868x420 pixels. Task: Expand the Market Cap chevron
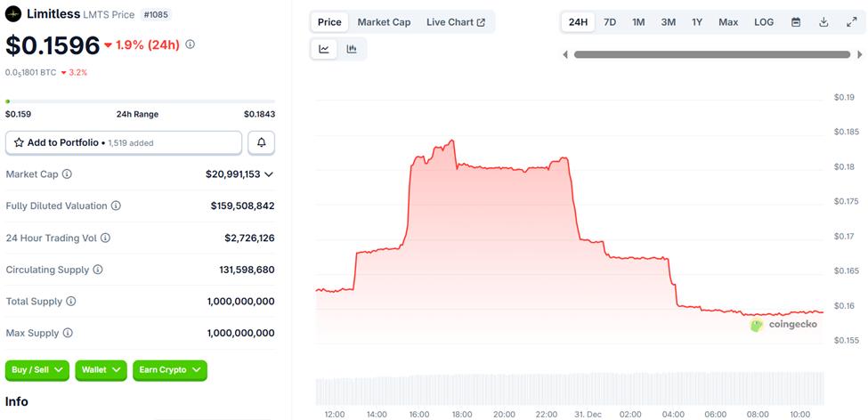coord(269,174)
